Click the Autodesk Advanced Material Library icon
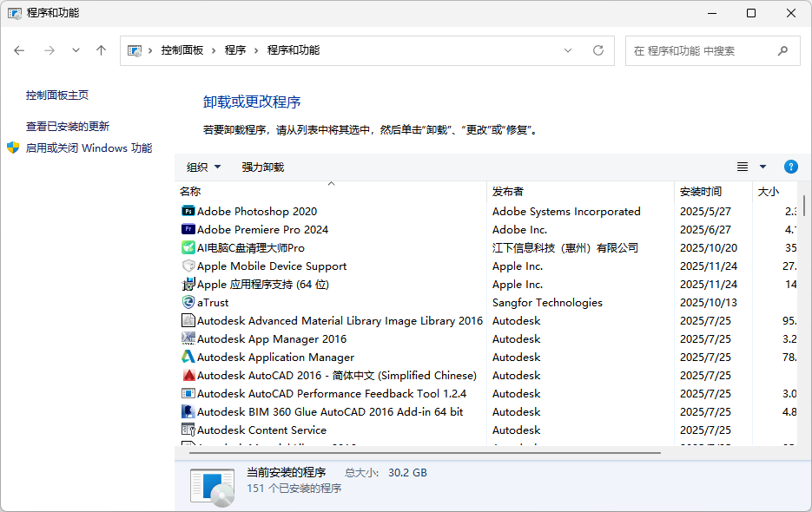812x512 pixels. [188, 320]
